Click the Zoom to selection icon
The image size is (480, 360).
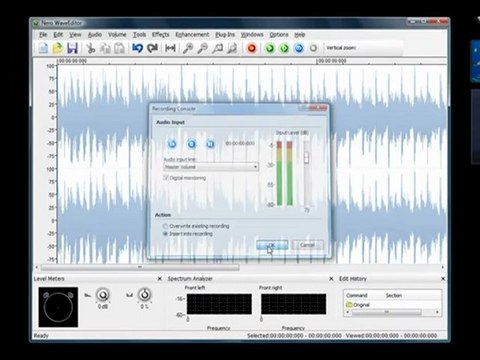217,48
